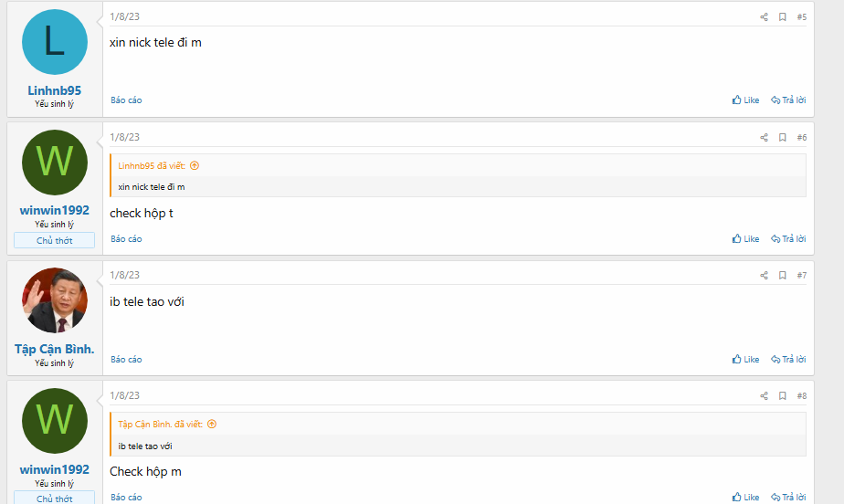Image resolution: width=844 pixels, height=504 pixels.
Task: Click the green W avatar on post #6
Action: pos(54,163)
